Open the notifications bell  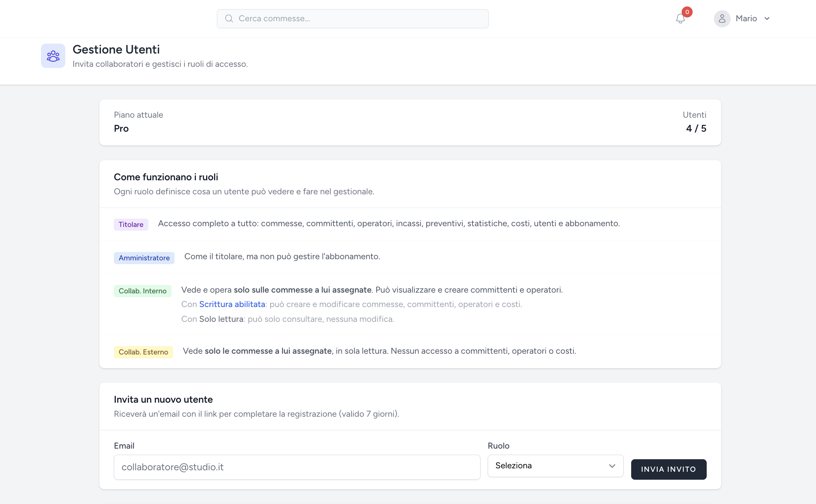point(680,19)
